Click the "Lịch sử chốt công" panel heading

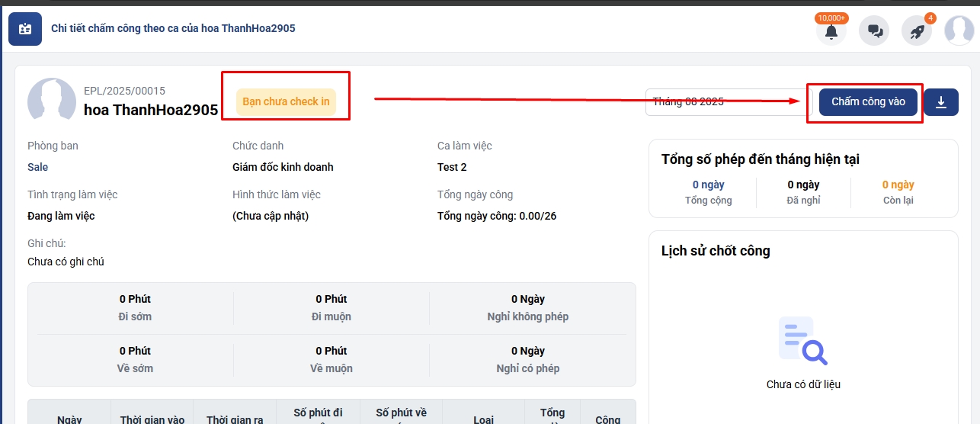[x=716, y=251]
